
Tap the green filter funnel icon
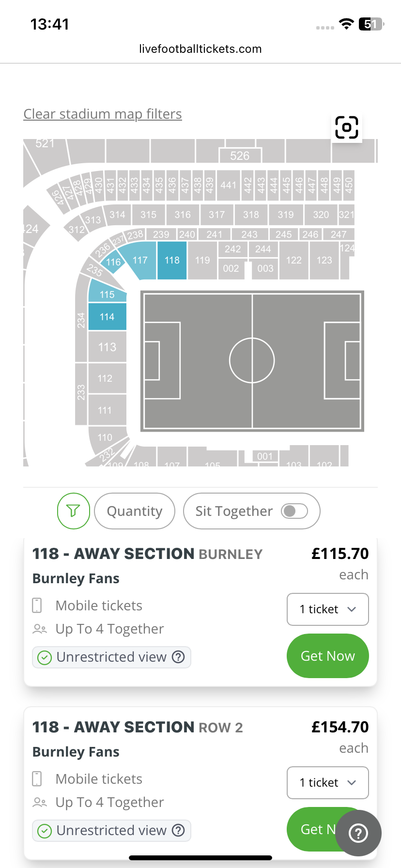point(74,511)
